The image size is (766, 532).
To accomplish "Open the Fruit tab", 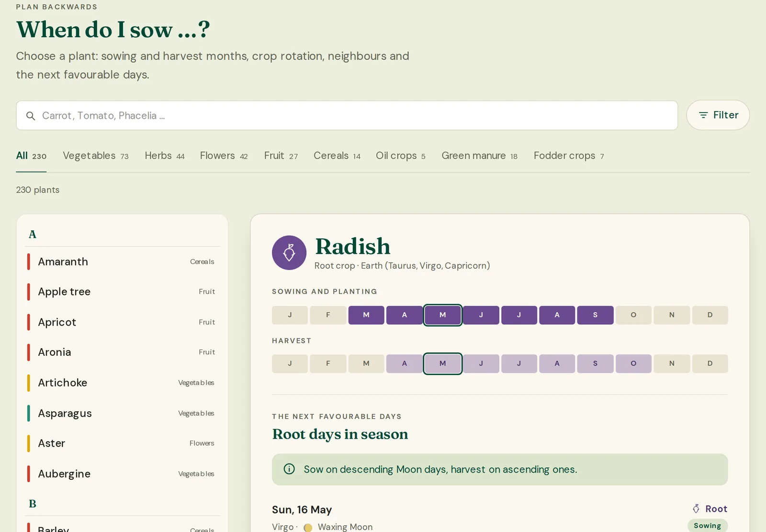I will point(281,156).
